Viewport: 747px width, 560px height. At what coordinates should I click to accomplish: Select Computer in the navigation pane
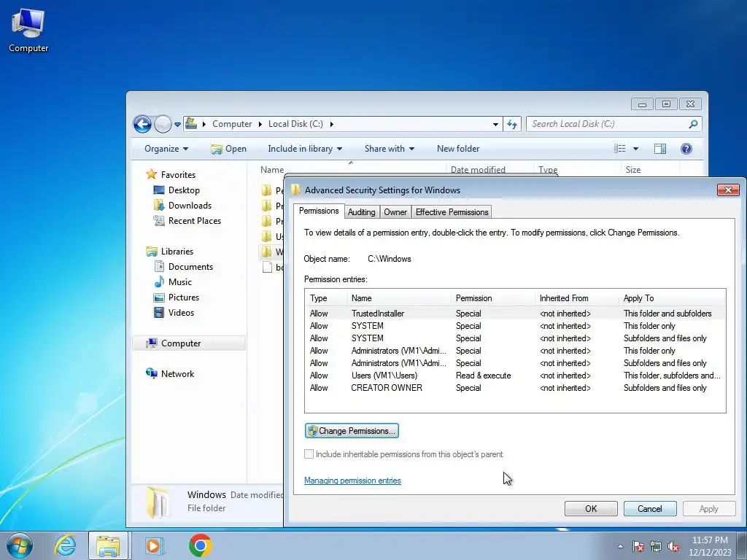189,343
